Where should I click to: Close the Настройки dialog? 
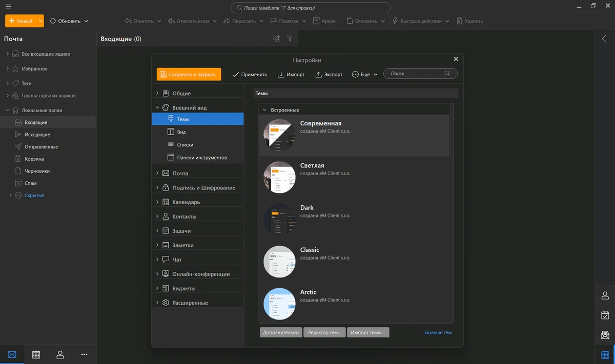pos(456,59)
